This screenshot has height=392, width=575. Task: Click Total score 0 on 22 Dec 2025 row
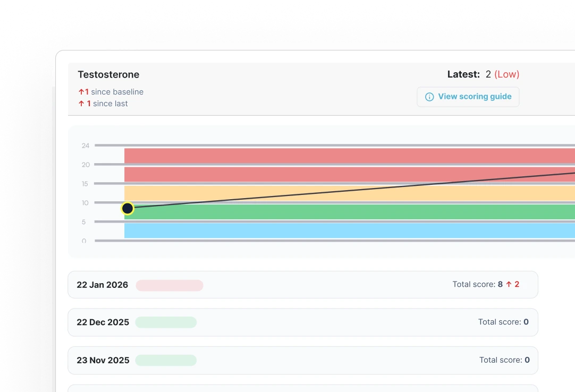point(503,322)
